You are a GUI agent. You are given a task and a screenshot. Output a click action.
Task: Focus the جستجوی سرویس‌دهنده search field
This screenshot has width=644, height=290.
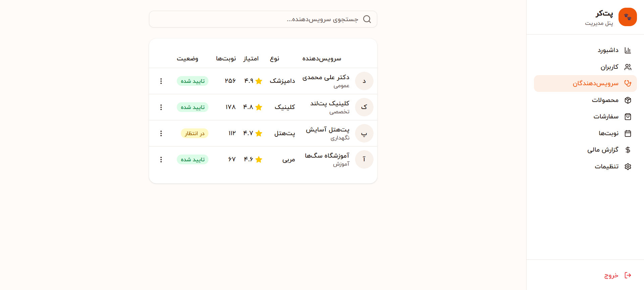pos(263,19)
